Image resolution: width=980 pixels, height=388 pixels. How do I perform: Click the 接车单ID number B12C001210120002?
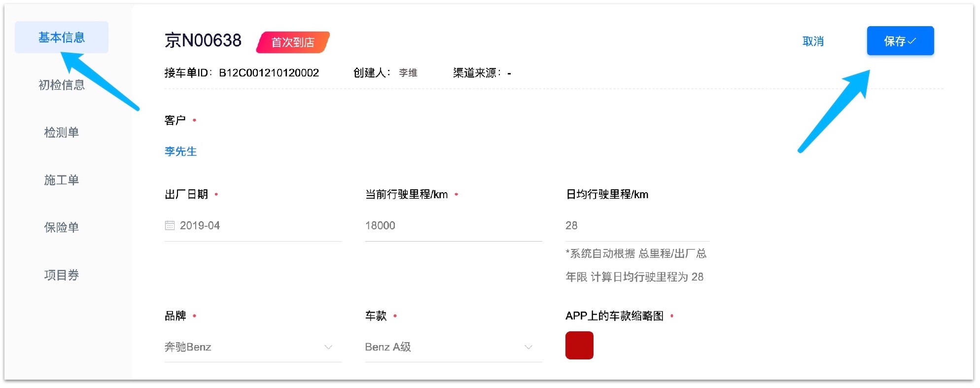pos(269,73)
